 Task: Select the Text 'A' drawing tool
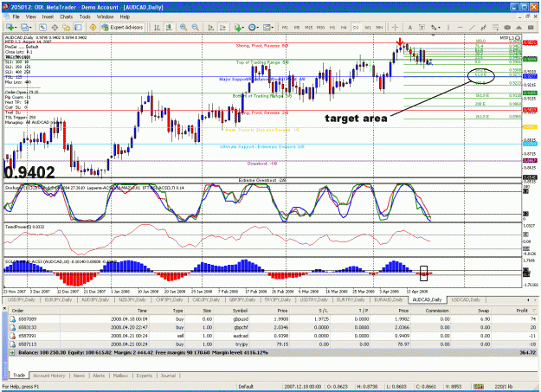410,28
